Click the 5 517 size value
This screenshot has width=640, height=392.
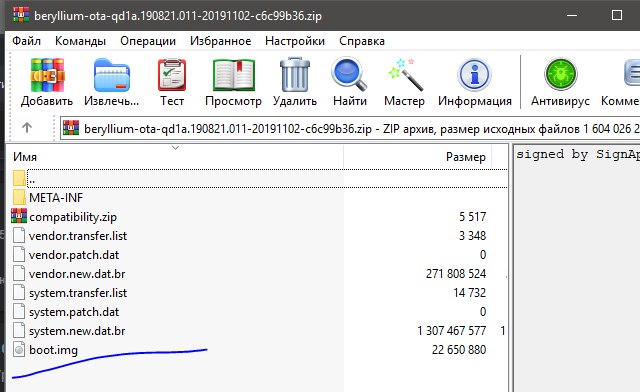pos(473,216)
